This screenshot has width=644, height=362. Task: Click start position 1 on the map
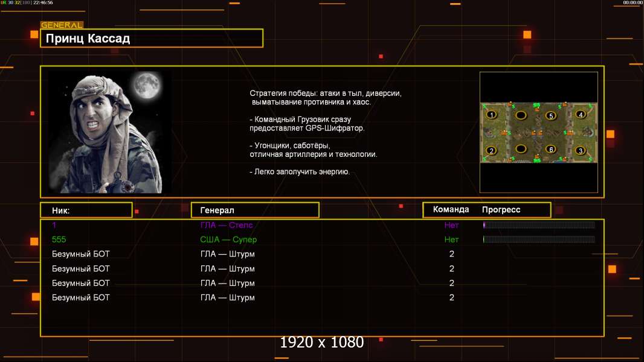pyautogui.click(x=492, y=115)
